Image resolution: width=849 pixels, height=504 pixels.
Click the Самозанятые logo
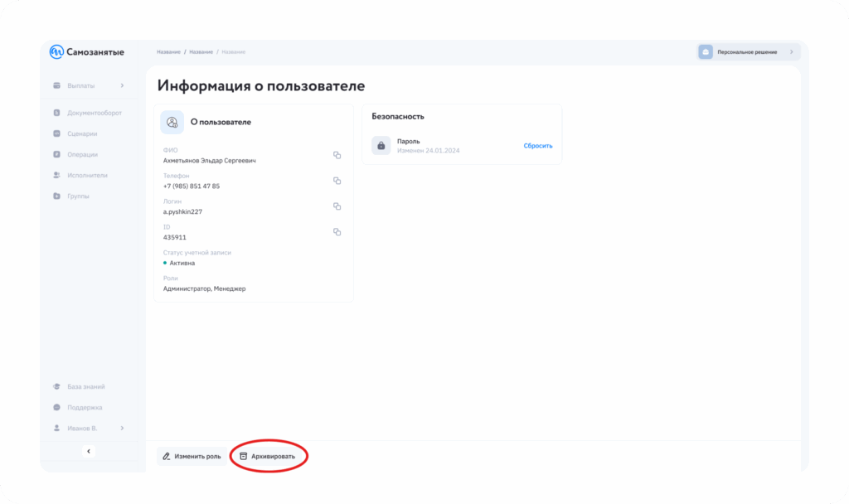coord(87,52)
